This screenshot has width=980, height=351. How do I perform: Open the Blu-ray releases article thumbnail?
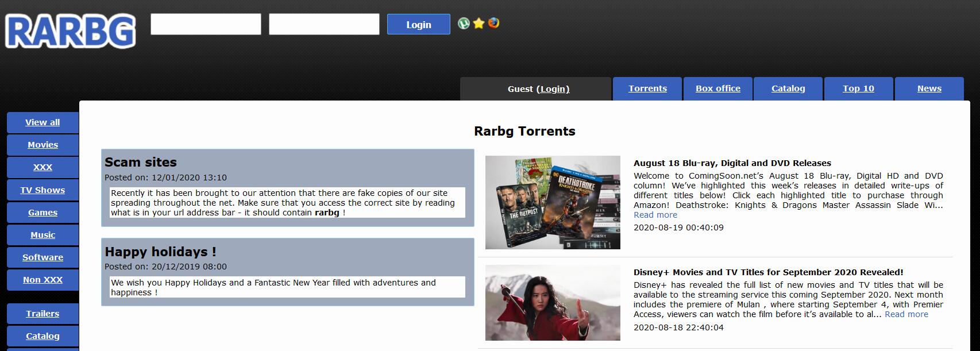[x=553, y=202]
